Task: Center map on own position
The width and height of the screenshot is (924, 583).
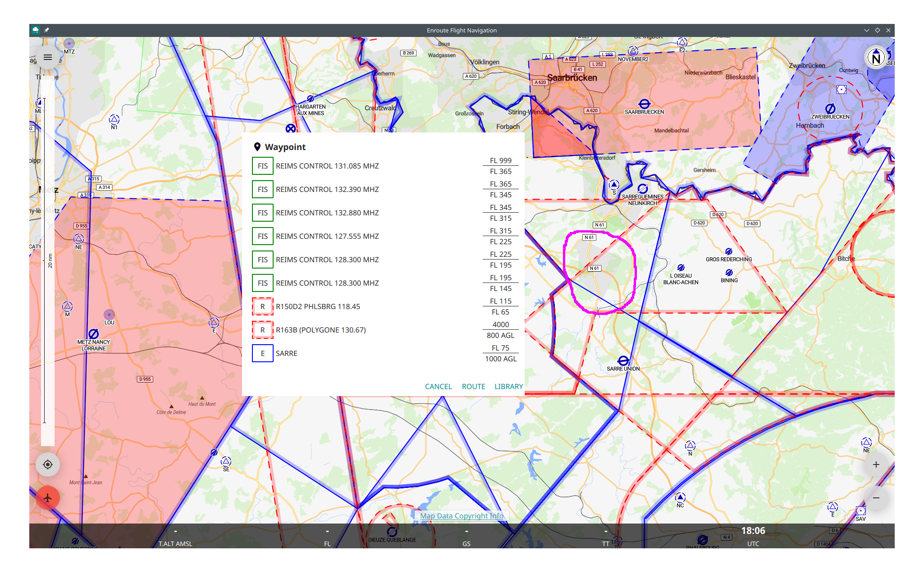Action: click(x=48, y=465)
